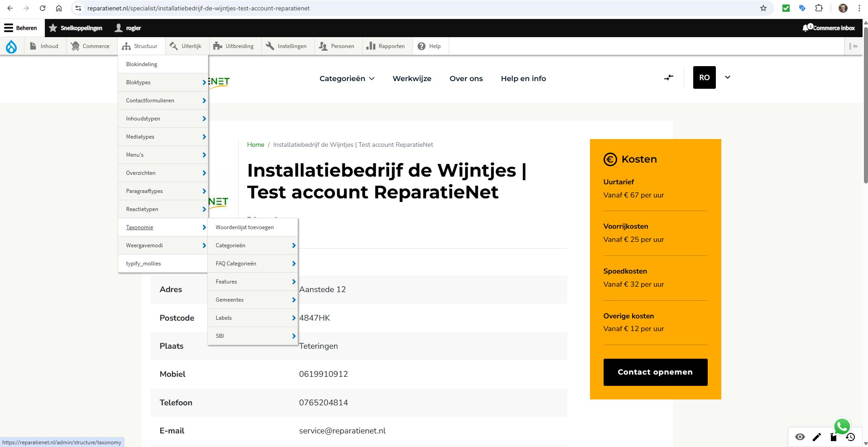Expand the account dropdown chevron beside RO
Viewport: 868px width, 447px height.
click(728, 77)
